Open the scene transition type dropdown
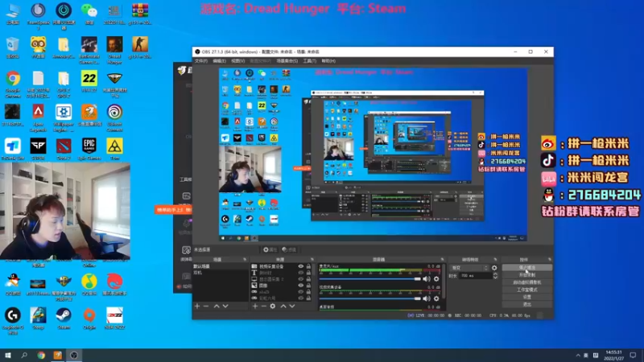 (469, 268)
